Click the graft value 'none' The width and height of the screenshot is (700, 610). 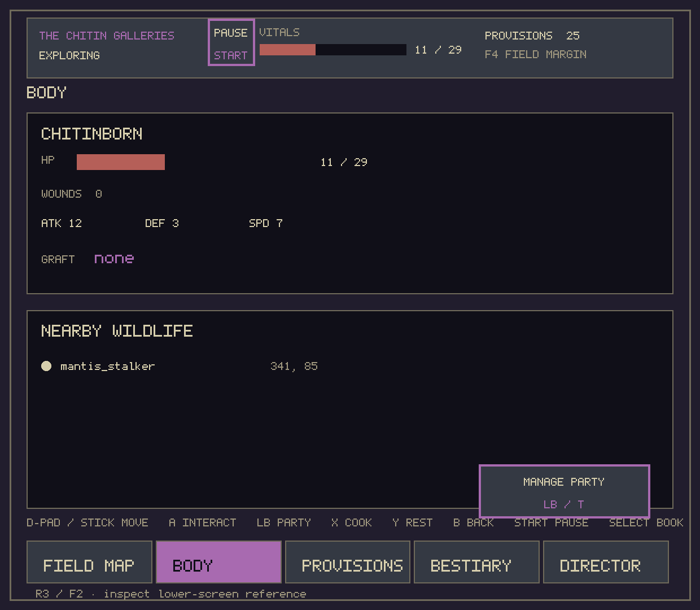[114, 259]
